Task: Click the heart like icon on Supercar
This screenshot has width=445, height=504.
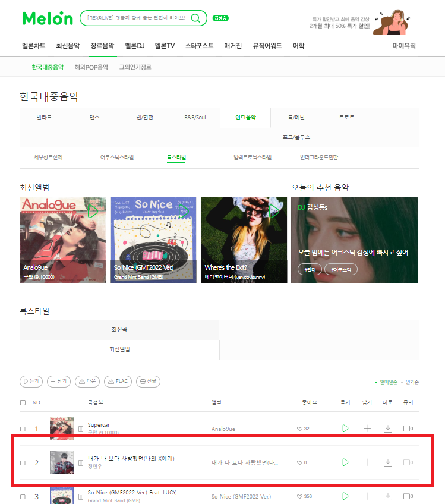Action: point(299,429)
